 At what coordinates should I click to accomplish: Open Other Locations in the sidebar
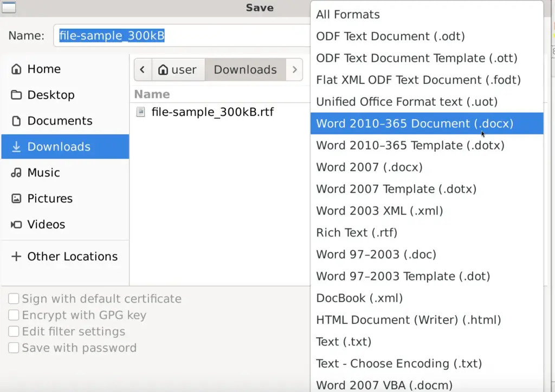coord(65,256)
